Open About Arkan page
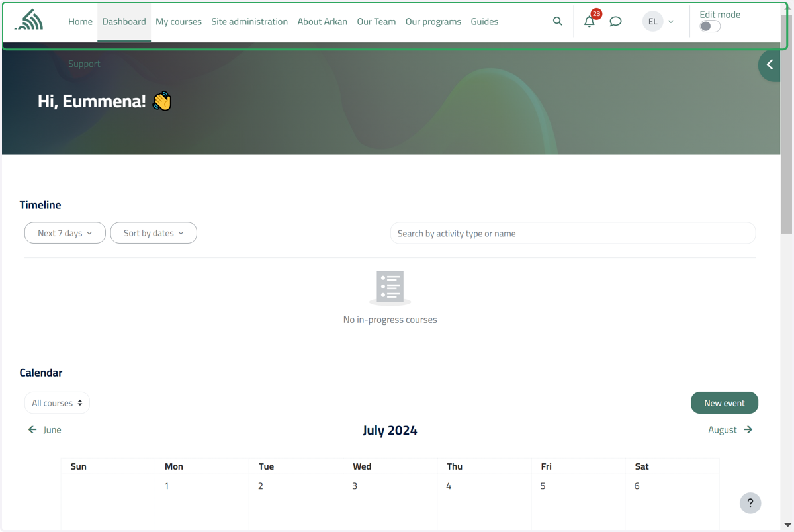 coord(322,21)
